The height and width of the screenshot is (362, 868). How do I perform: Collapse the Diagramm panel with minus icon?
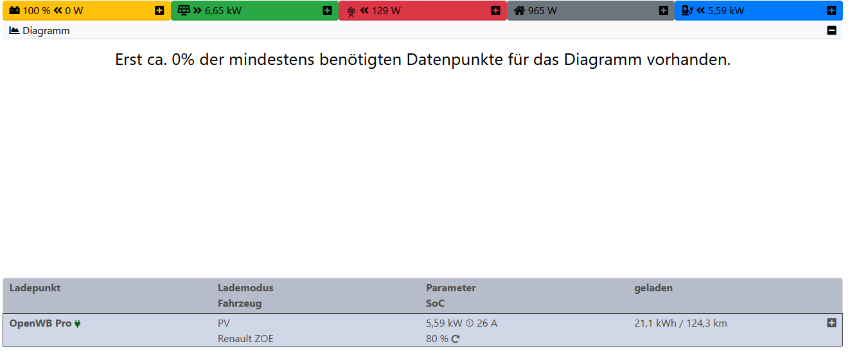pos(831,30)
